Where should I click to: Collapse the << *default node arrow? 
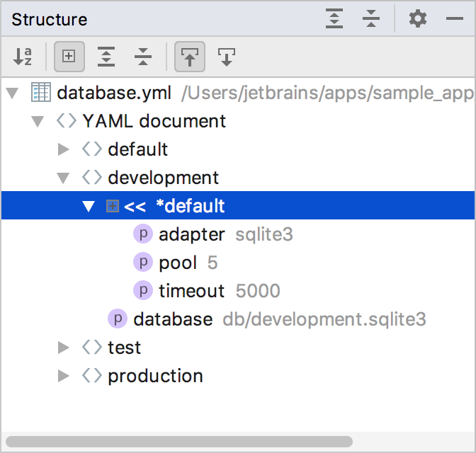[89, 206]
